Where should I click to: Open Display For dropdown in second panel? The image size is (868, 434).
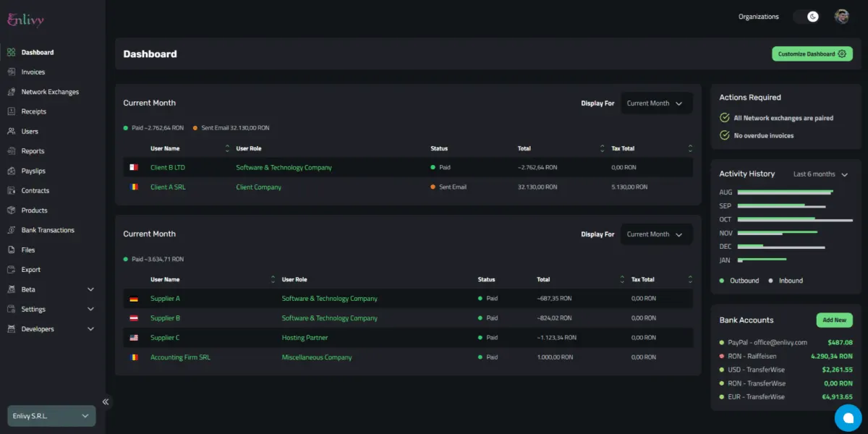(656, 234)
